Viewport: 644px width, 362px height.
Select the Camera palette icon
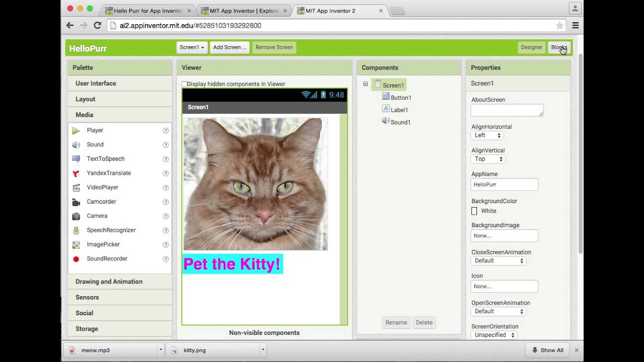tap(76, 216)
